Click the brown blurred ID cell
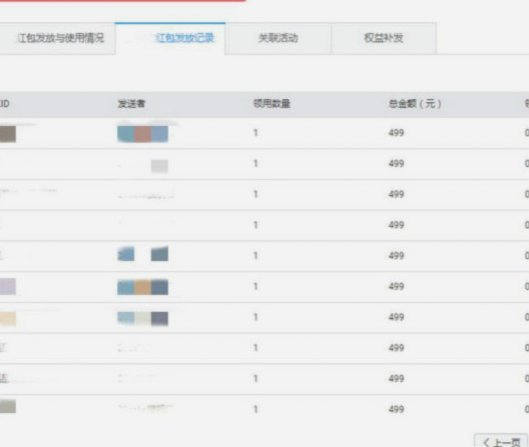This screenshot has width=529, height=447. click(8, 134)
